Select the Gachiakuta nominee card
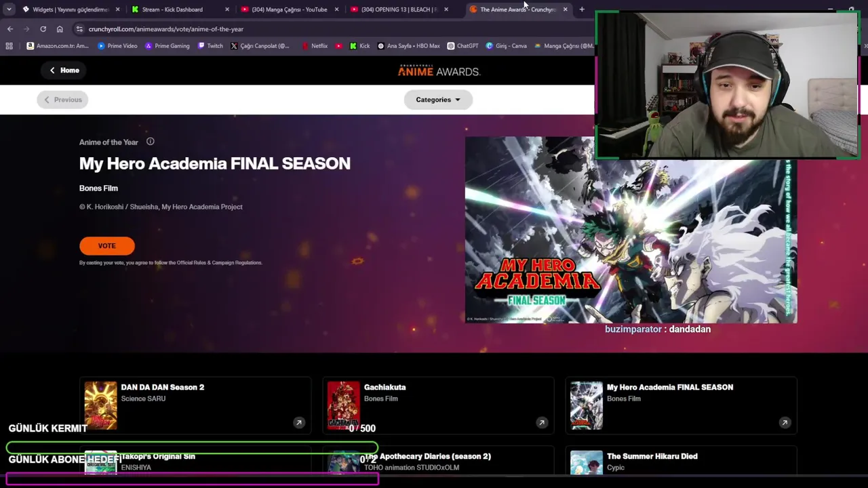Screen dimensions: 868x488 click(x=438, y=405)
